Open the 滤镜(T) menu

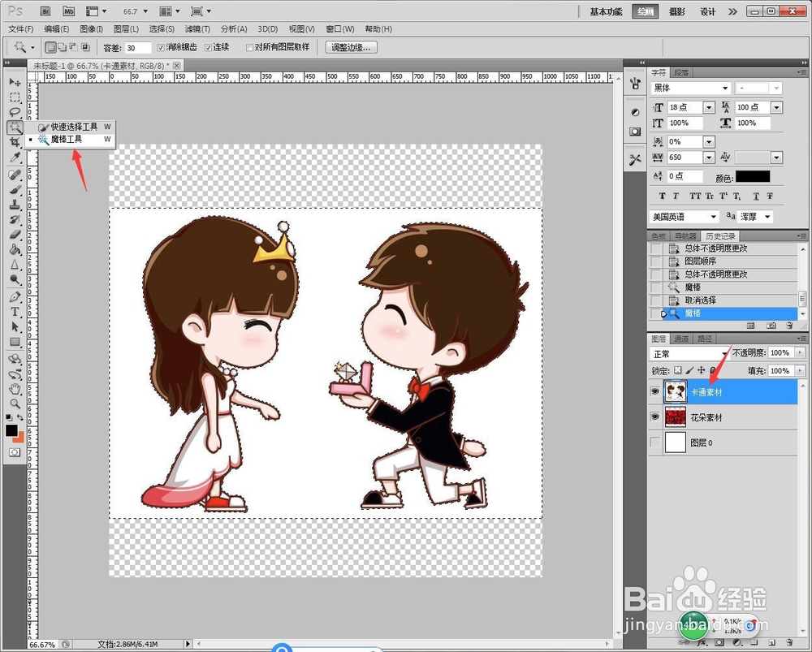point(197,29)
